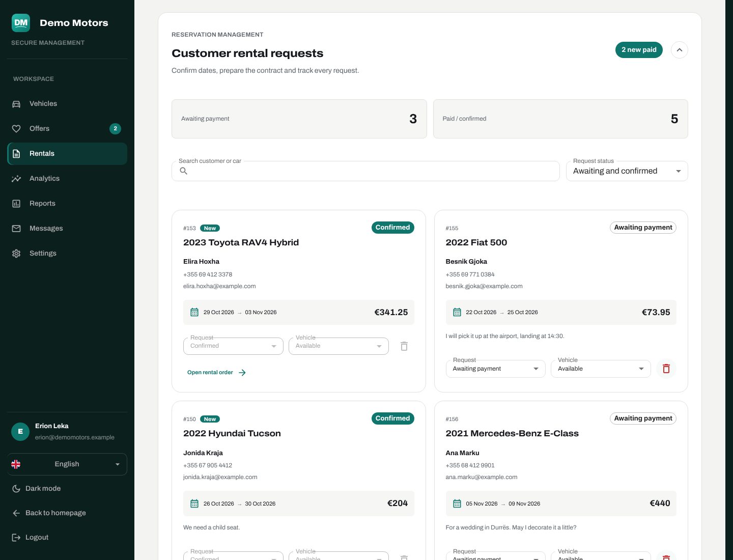The image size is (733, 560).
Task: Click Besnik Gjoka's phone number
Action: tap(470, 274)
